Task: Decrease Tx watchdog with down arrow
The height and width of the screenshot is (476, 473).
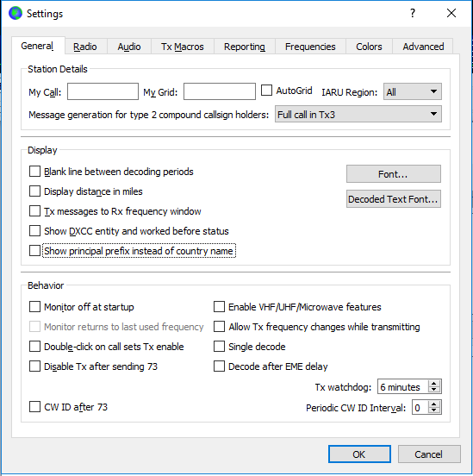Action: point(434,390)
